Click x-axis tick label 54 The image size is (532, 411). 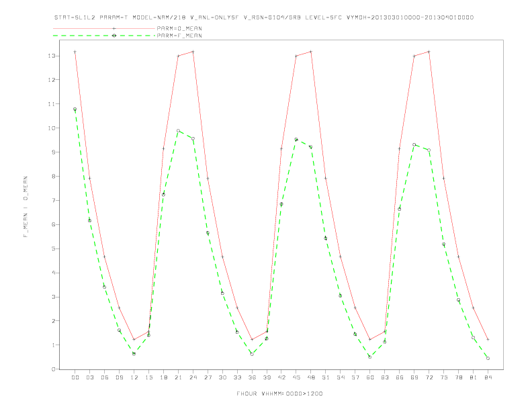point(341,377)
